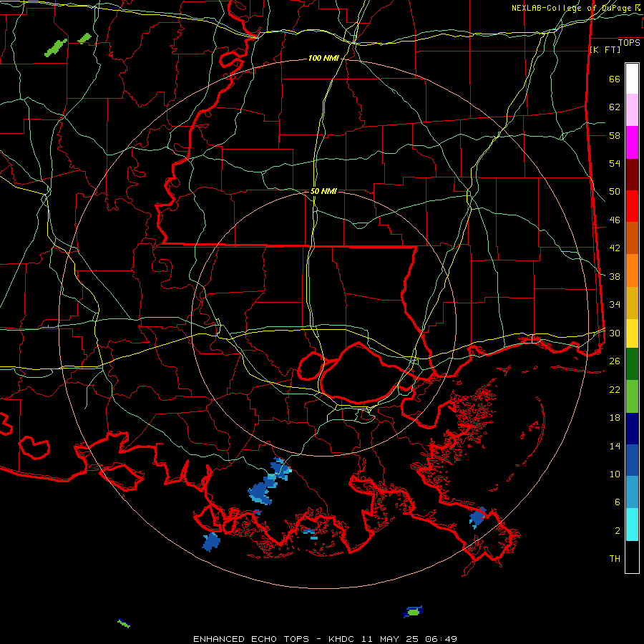Click the blue echo on the southeast coastline
The height and width of the screenshot is (644, 644).
point(478,517)
